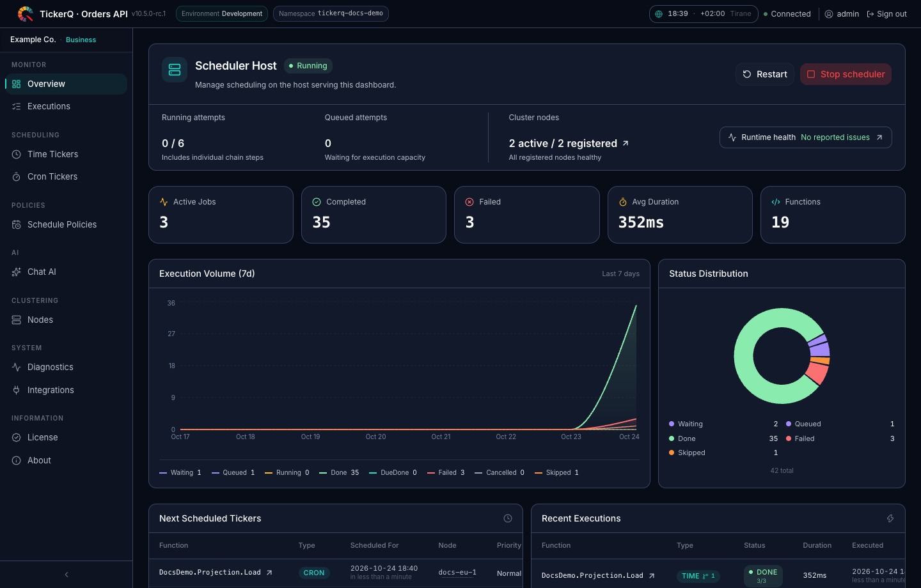Click the TickerQ logo icon
The image size is (921, 588).
pos(26,13)
